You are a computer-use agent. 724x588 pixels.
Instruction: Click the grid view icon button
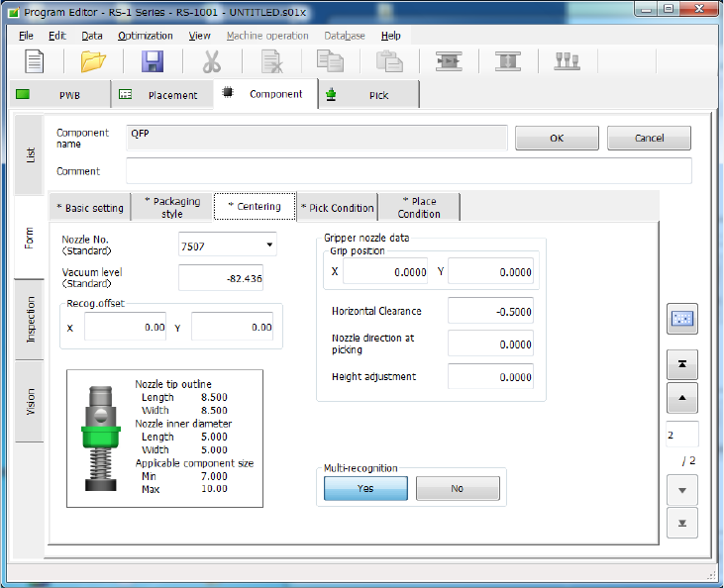682,319
